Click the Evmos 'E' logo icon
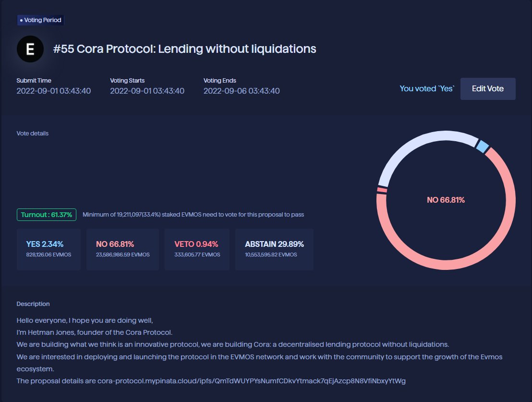This screenshot has width=532, height=402. (x=30, y=49)
